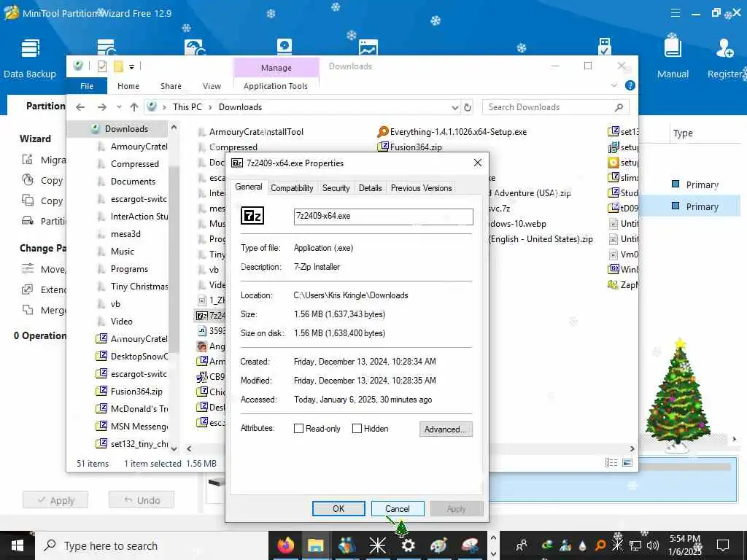The height and width of the screenshot is (560, 747).
Task: Collapse or expand the Explorer ribbon chevron
Action: click(614, 86)
